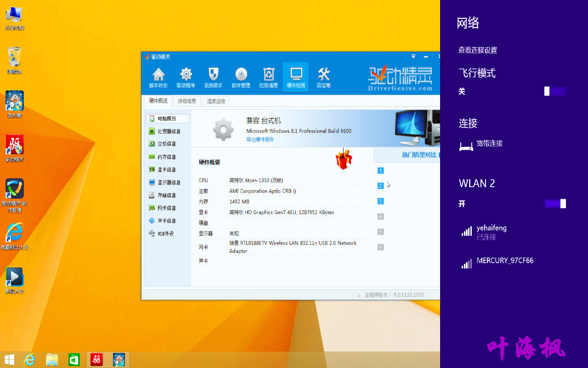Select 硬件检测 monitor icon

(296, 78)
